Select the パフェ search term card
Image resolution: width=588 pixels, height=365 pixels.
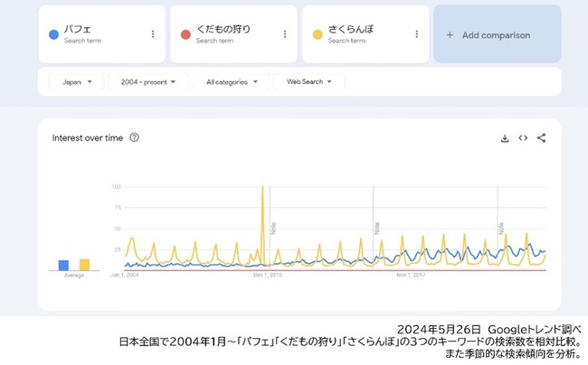pos(101,34)
